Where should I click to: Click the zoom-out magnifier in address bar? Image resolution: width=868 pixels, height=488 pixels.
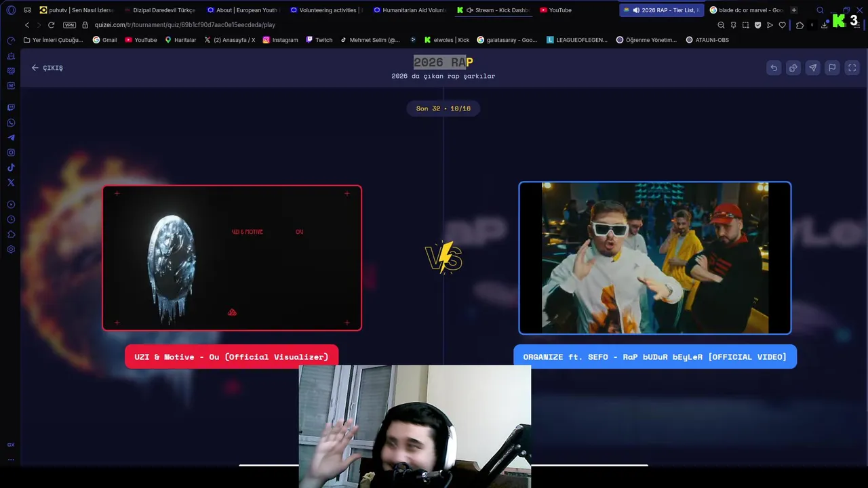[x=721, y=25]
